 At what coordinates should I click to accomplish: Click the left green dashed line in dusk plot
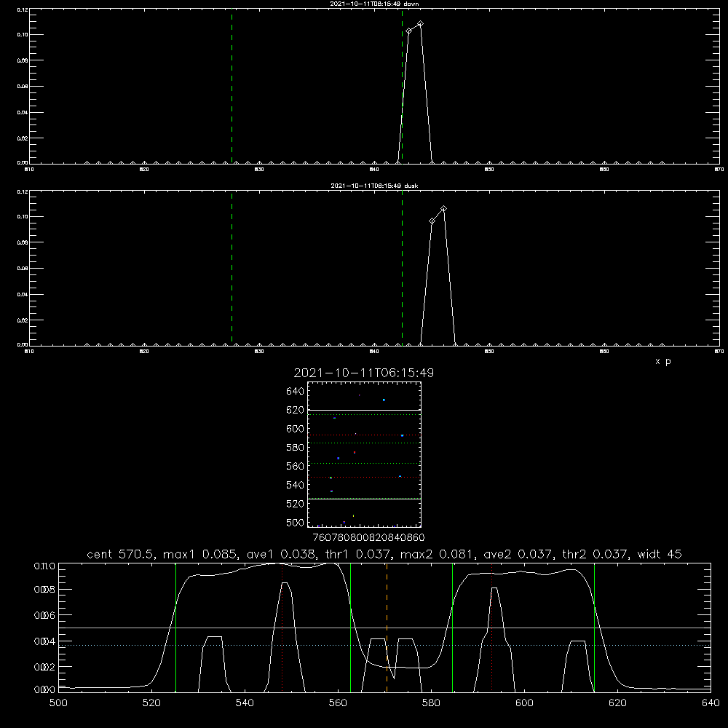tap(232, 268)
